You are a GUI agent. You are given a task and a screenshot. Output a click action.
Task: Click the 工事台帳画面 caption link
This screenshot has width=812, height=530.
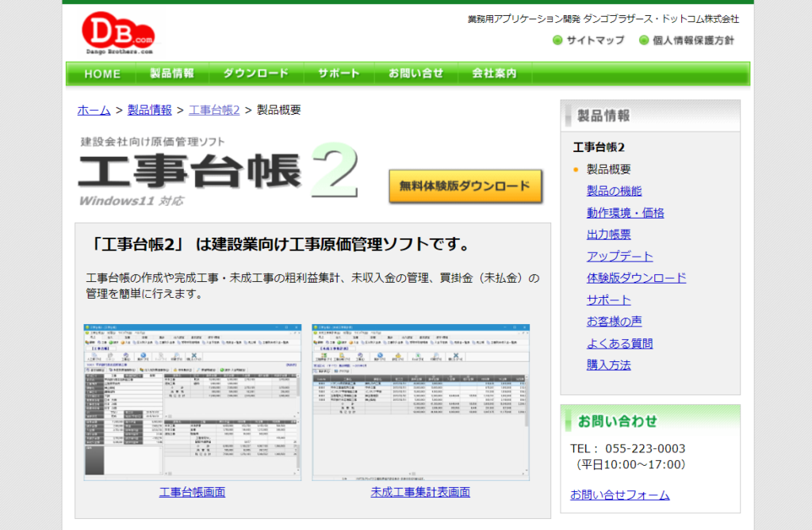point(192,492)
